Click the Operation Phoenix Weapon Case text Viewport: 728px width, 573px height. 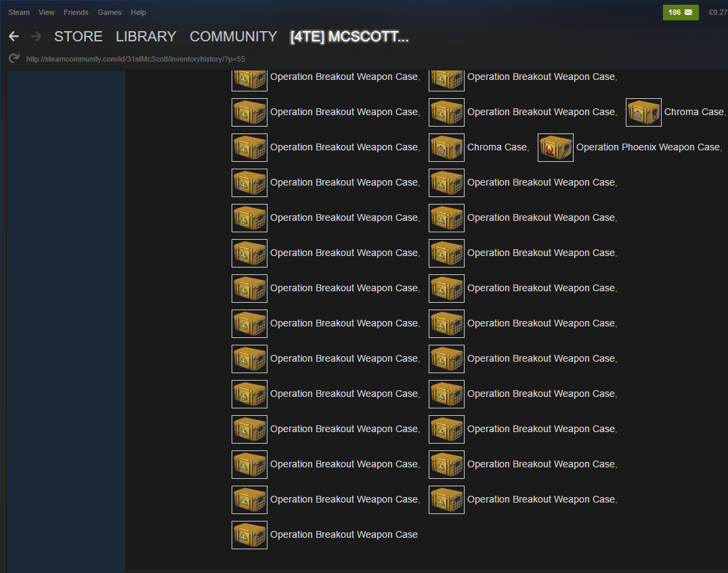[x=647, y=148]
